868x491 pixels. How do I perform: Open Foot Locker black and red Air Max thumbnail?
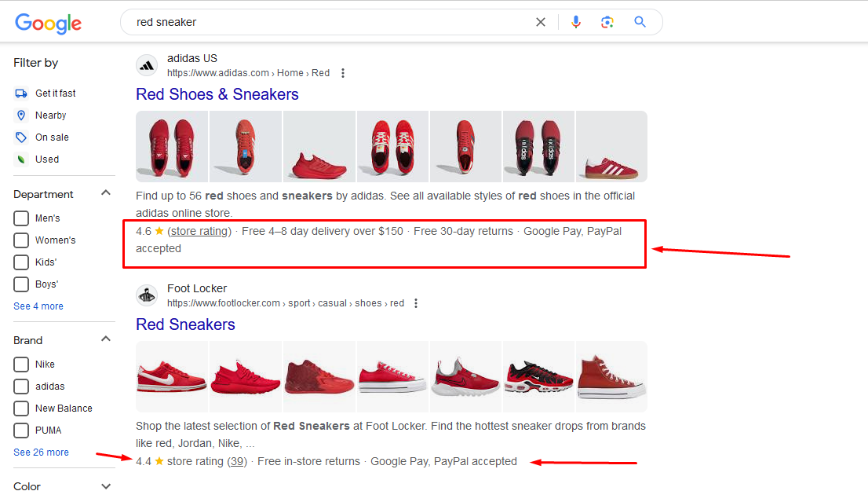click(538, 377)
